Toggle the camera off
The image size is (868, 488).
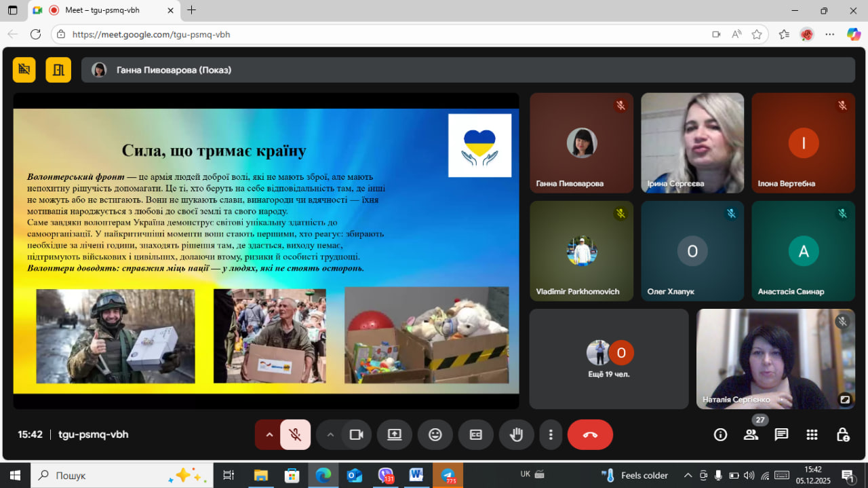(x=357, y=434)
